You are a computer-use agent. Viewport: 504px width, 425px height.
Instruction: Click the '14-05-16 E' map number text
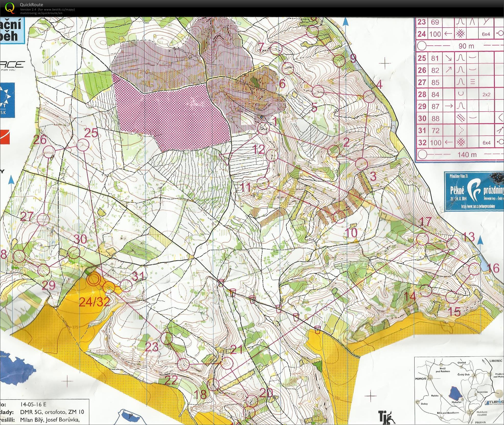(x=33, y=404)
